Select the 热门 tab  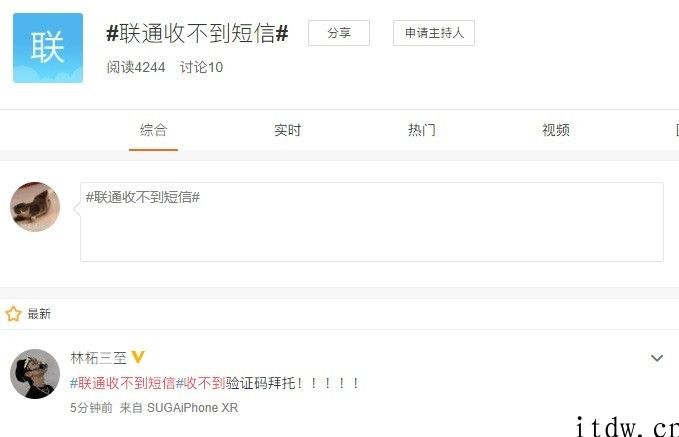[422, 130]
